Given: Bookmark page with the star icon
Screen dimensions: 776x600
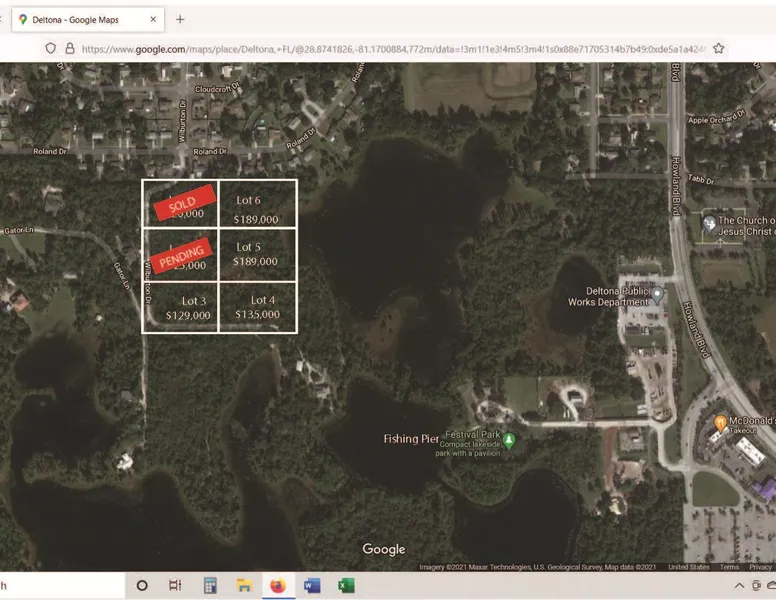Looking at the screenshot, I should click(x=718, y=48).
